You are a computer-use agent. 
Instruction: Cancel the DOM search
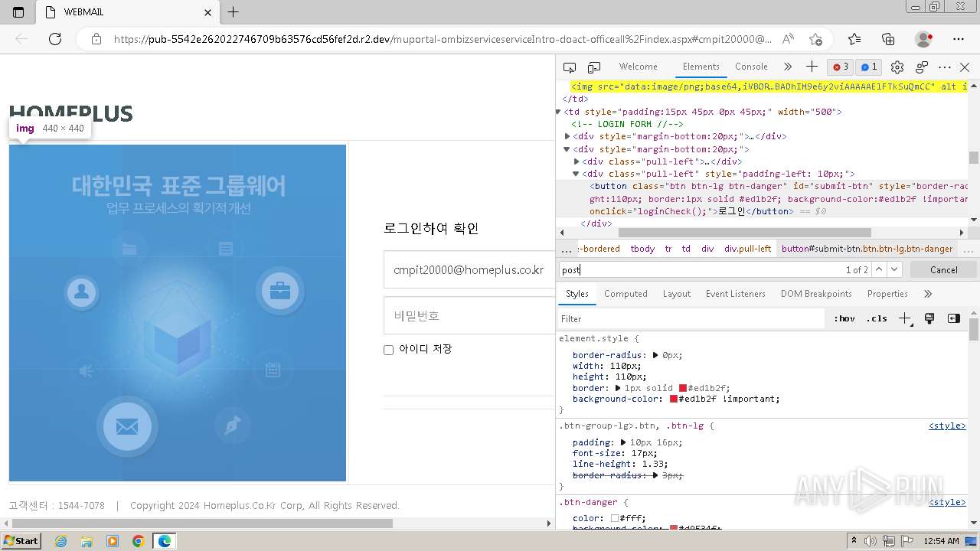[943, 269]
